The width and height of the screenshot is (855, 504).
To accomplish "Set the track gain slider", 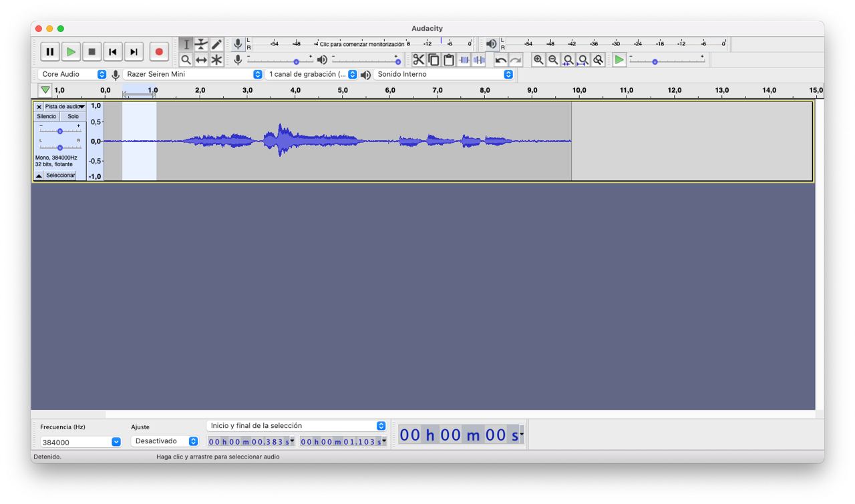I will click(60, 131).
